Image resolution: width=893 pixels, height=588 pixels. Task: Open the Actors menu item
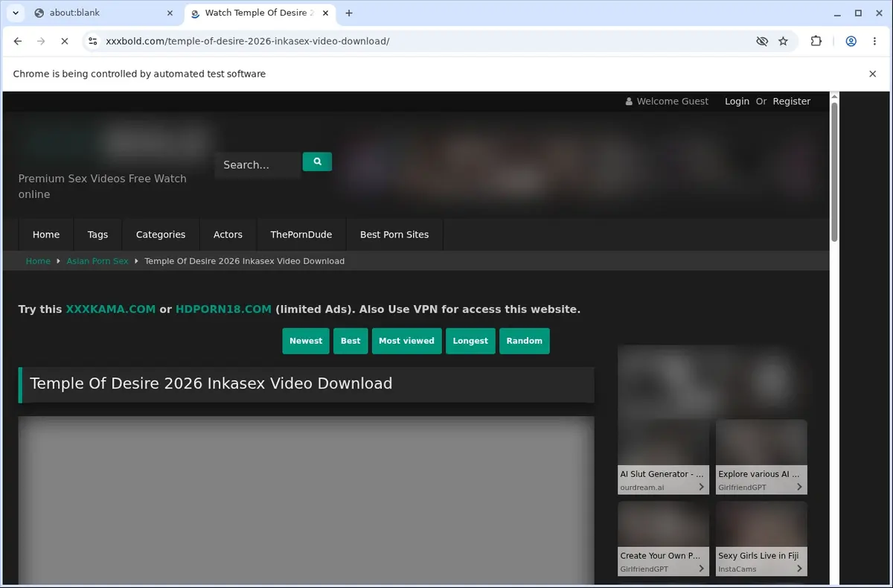(228, 234)
